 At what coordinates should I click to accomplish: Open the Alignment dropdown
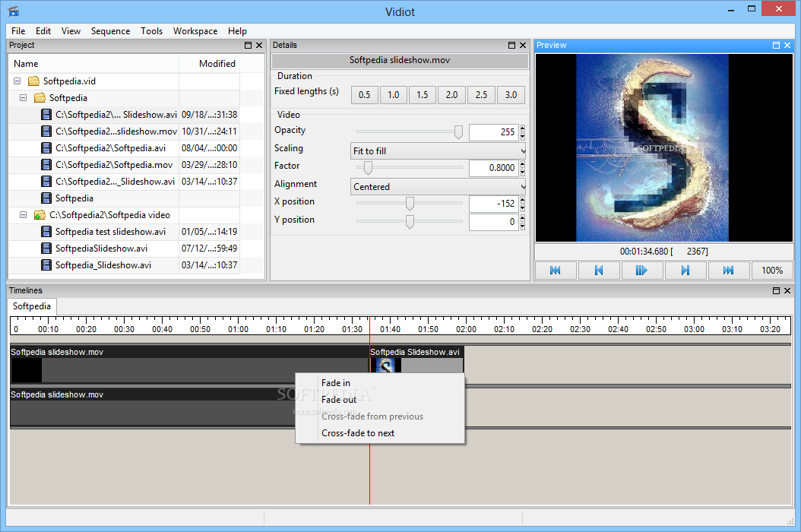[x=438, y=186]
